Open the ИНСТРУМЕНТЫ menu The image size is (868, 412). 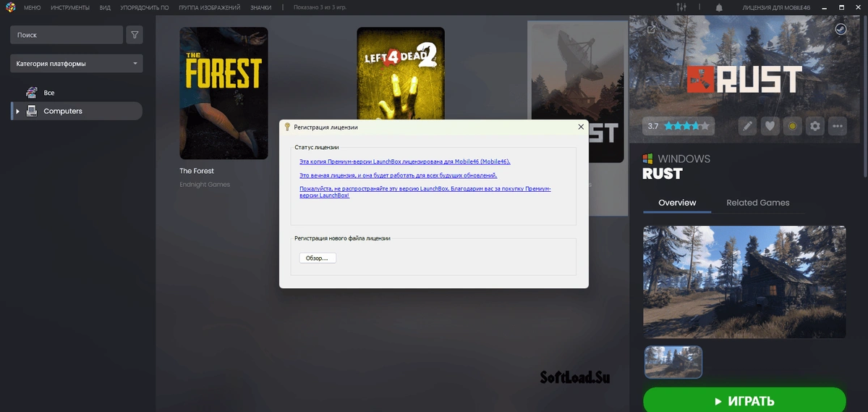point(70,7)
